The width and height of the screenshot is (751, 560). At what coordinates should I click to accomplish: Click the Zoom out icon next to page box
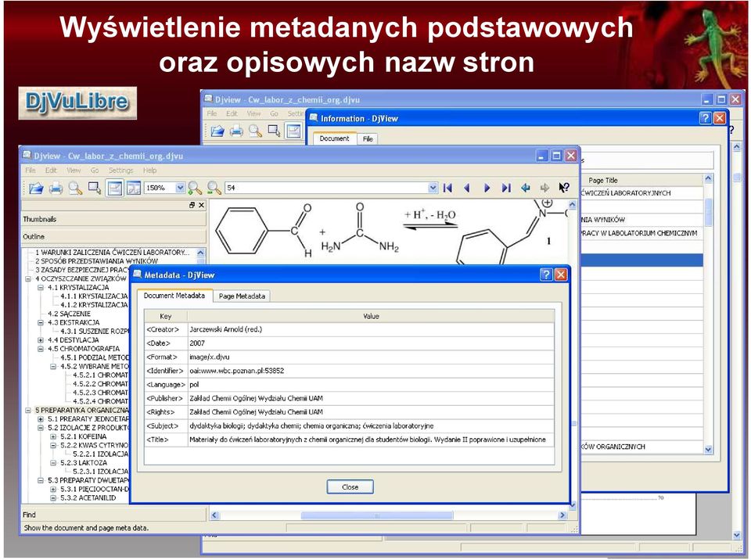tap(214, 188)
